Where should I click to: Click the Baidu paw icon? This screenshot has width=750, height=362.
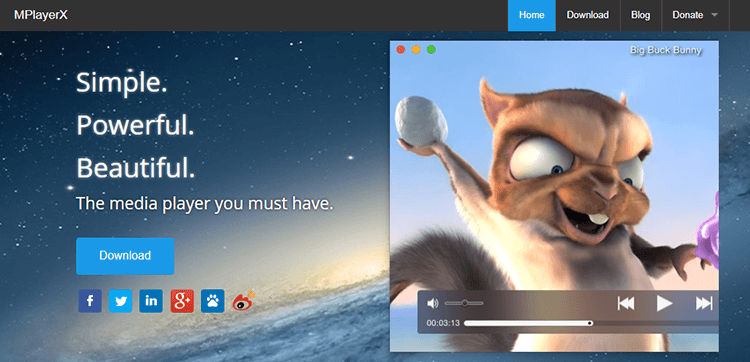click(213, 301)
